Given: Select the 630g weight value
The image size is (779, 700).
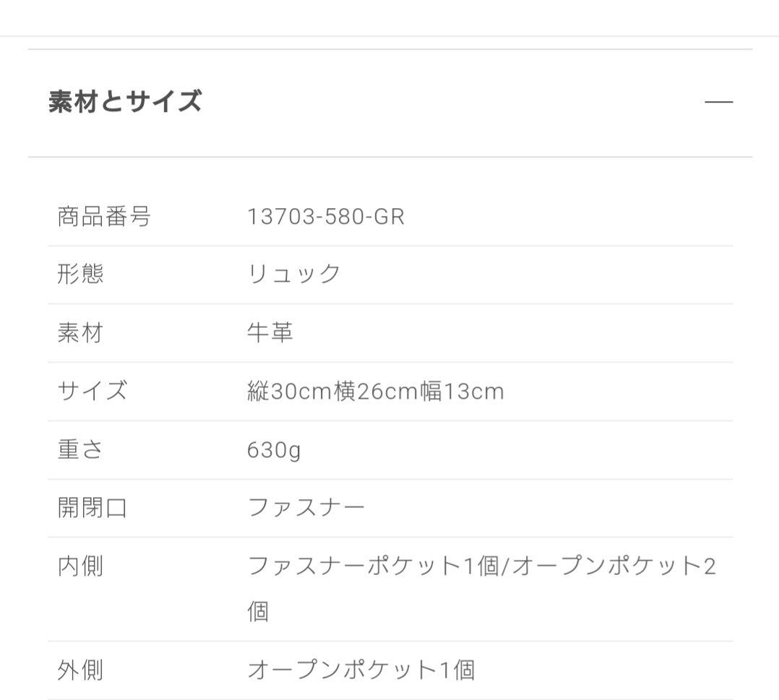Looking at the screenshot, I should pos(274,451).
